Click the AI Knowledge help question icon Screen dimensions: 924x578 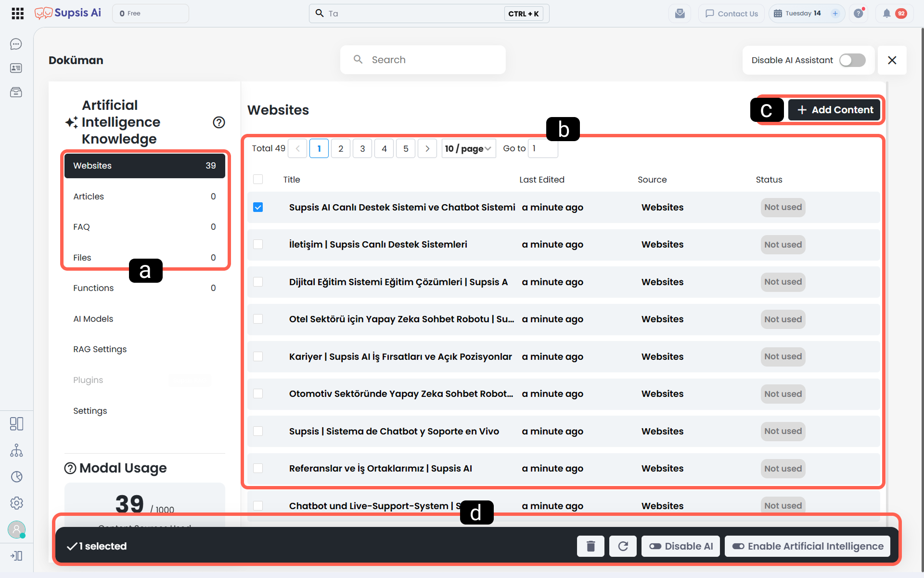coord(219,122)
